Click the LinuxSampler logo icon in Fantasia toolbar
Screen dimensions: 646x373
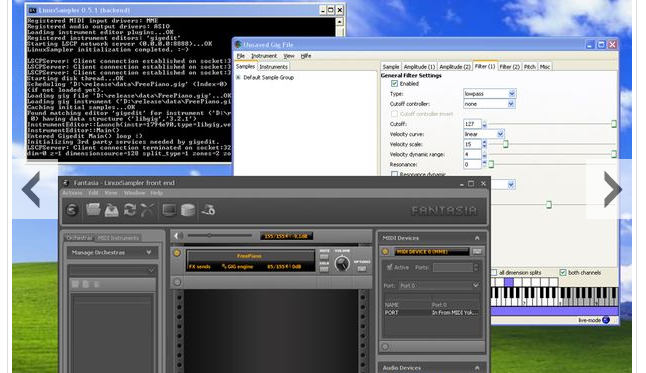(72, 210)
